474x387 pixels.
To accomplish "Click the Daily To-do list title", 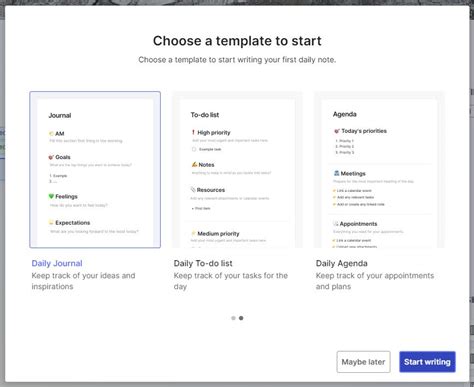I will tap(203, 263).
